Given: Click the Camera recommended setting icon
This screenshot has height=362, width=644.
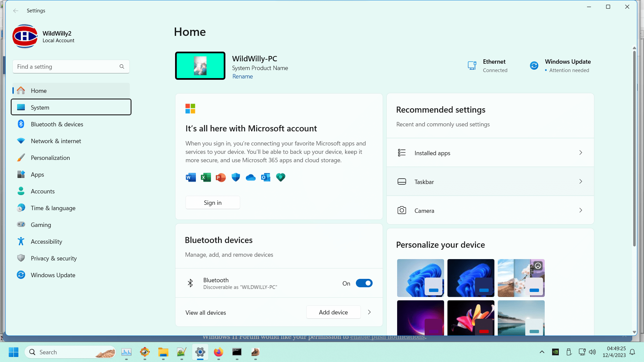Looking at the screenshot, I should pos(401,210).
